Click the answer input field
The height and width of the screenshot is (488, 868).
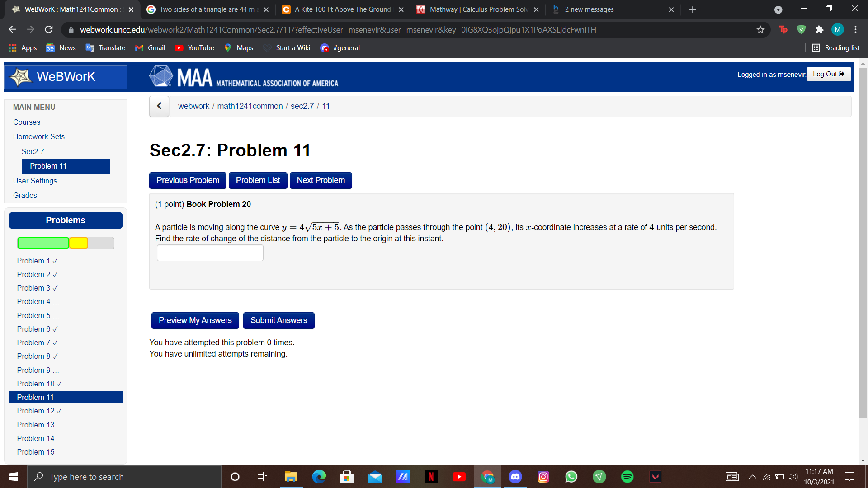[209, 253]
